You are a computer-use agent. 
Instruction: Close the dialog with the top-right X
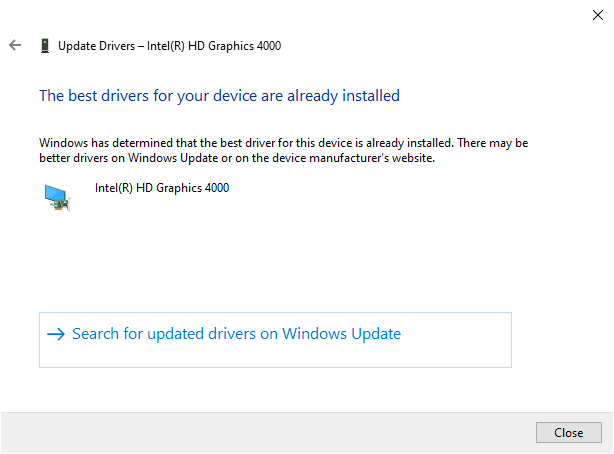click(597, 14)
